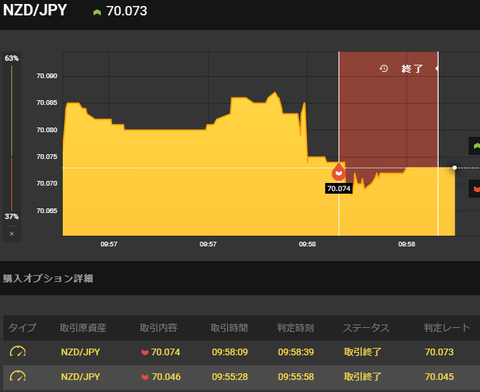Click the green portion of sentiment bar
Screen dimensions: 480x392
[x=12, y=111]
